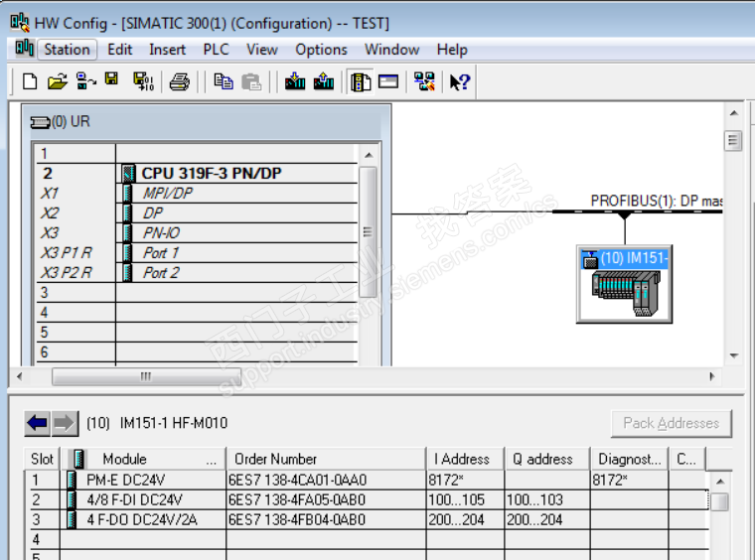Open the View menu
The height and width of the screenshot is (560, 755).
click(262, 50)
